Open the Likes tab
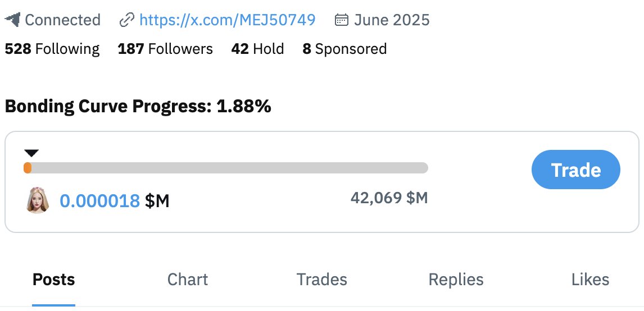 (x=590, y=280)
